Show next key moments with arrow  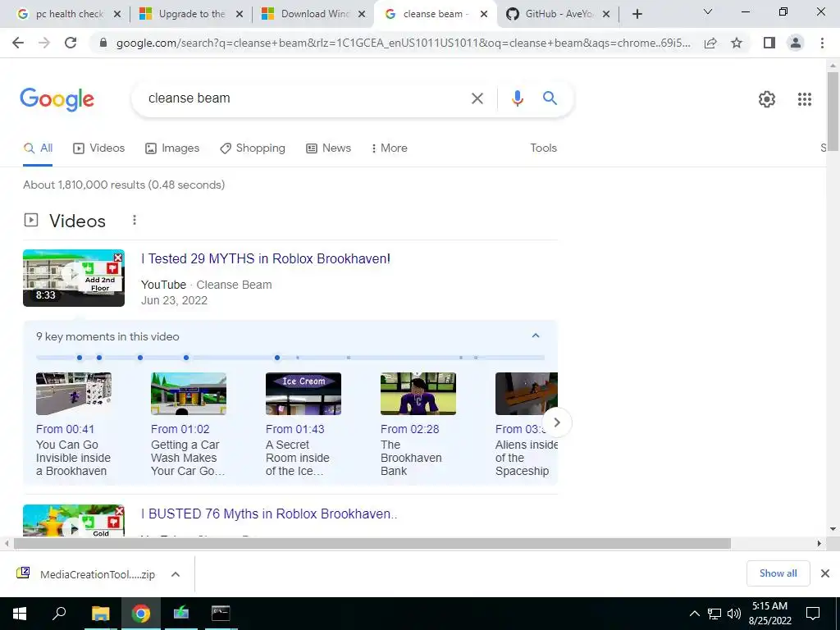tap(557, 422)
